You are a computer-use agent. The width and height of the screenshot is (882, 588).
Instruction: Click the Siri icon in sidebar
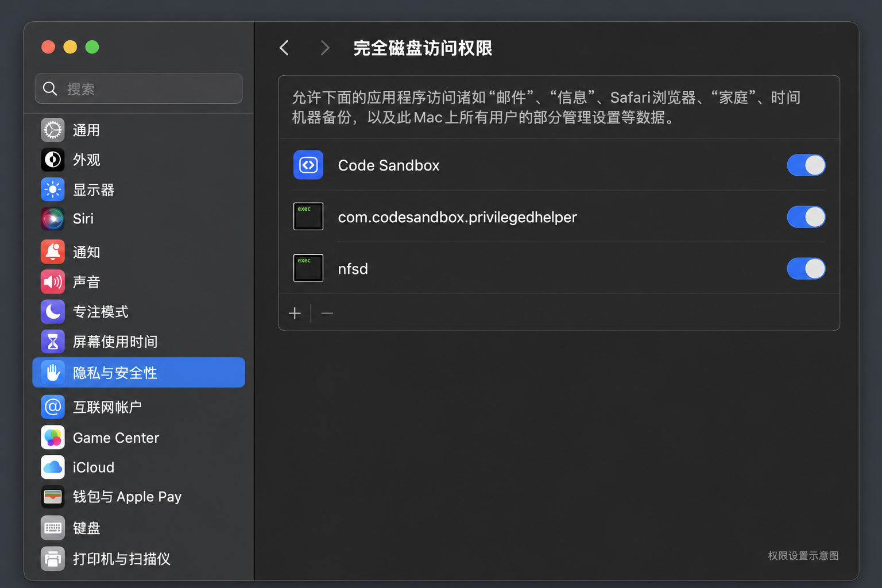tap(53, 218)
